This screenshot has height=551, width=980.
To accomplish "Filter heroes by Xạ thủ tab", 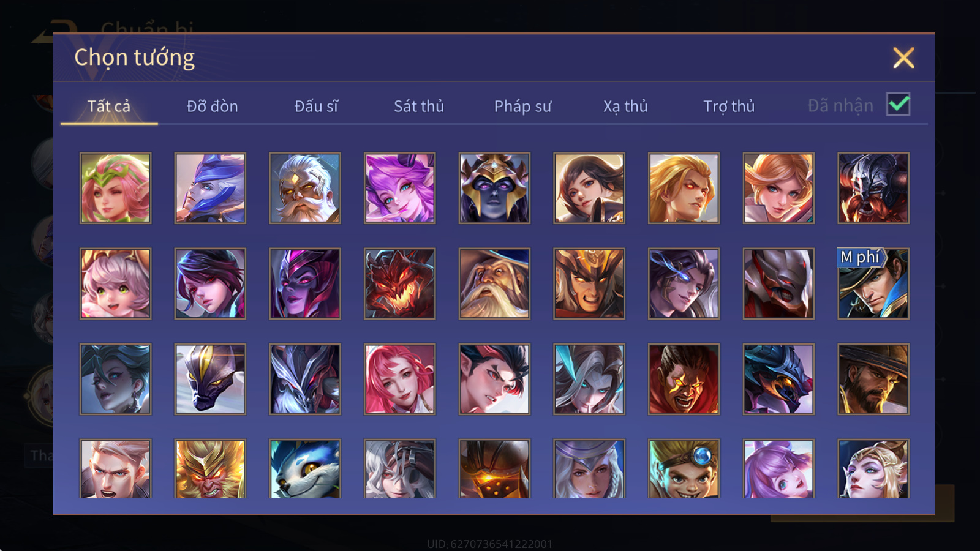I will [x=625, y=106].
